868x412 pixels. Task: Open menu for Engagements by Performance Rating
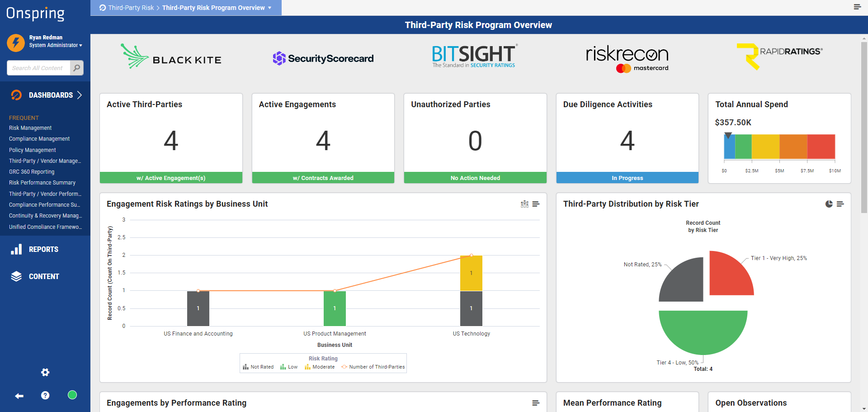pyautogui.click(x=536, y=403)
